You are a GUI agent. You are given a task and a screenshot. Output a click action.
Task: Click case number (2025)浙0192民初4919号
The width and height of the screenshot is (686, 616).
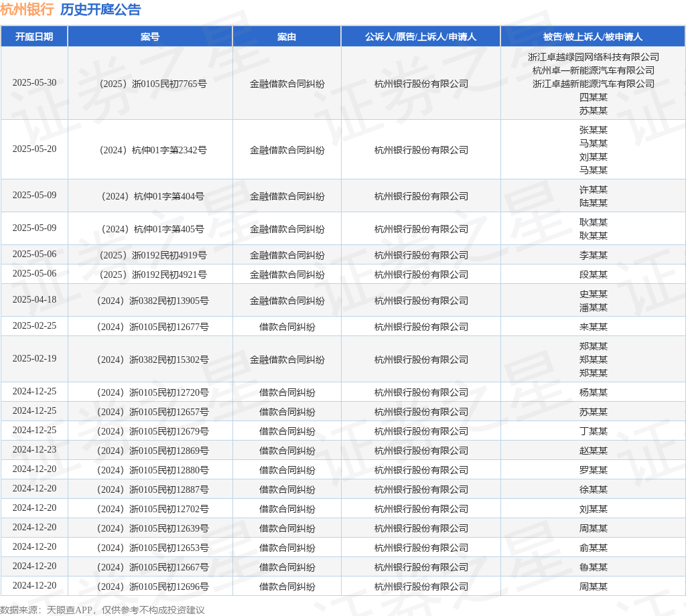point(153,255)
